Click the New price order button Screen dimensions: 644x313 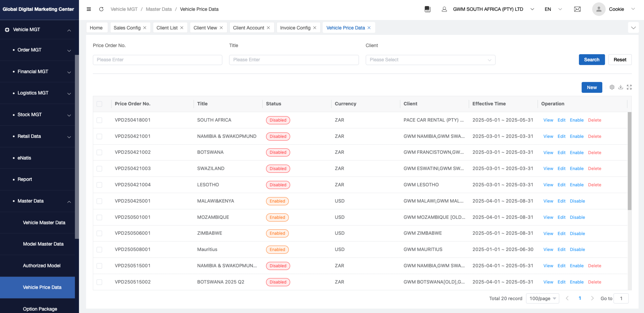[591, 87]
